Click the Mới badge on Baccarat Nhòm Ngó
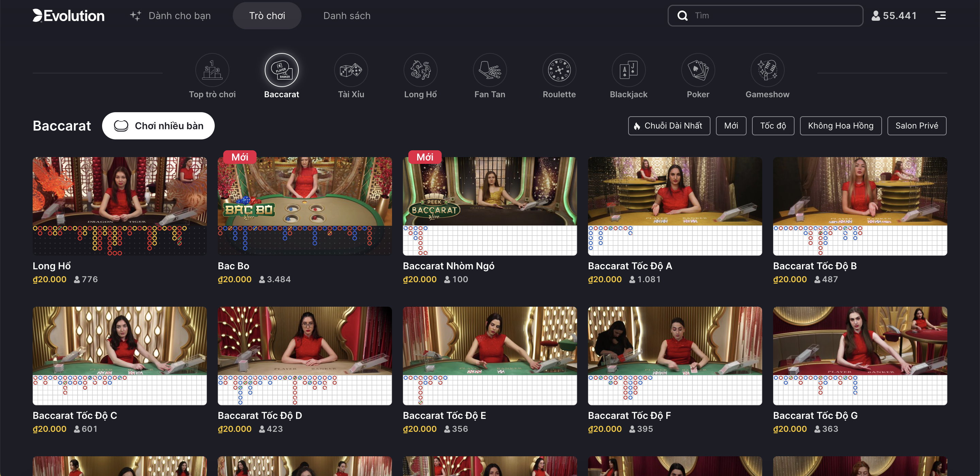The width and height of the screenshot is (980, 476). click(425, 157)
